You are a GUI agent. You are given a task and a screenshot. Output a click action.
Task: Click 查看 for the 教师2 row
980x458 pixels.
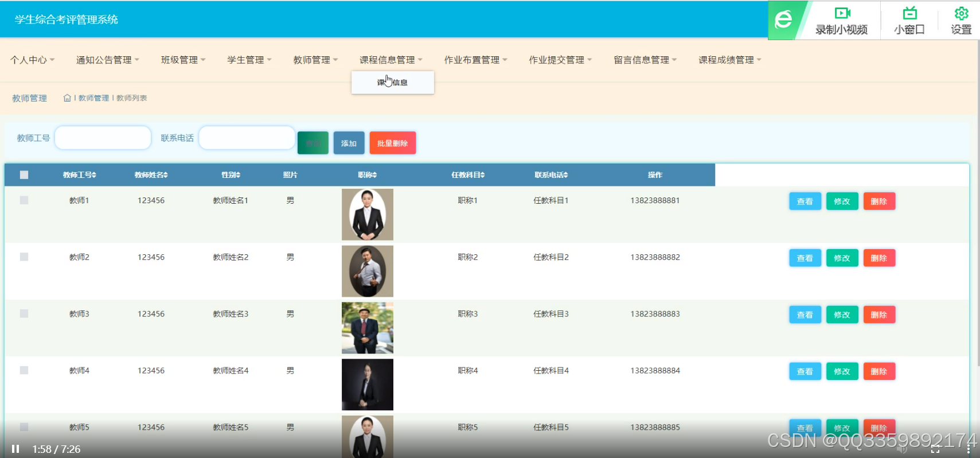pyautogui.click(x=805, y=258)
